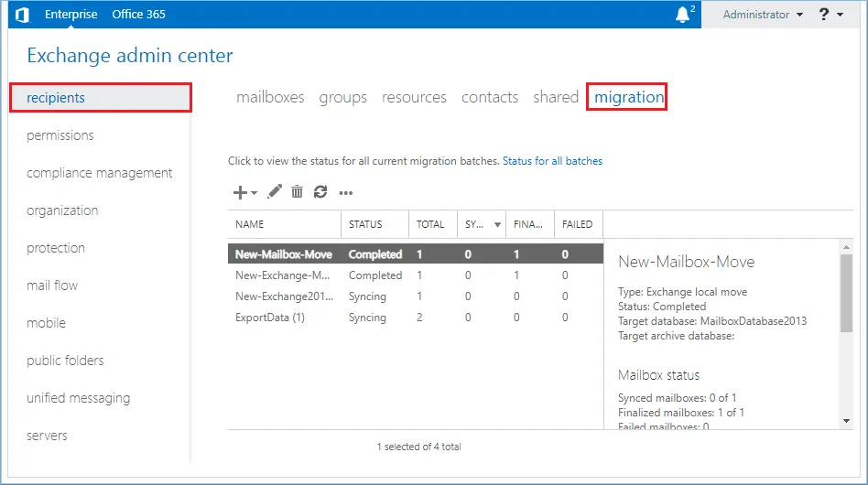Delete batch using the trash icon
The height and width of the screenshot is (485, 868).
297,192
